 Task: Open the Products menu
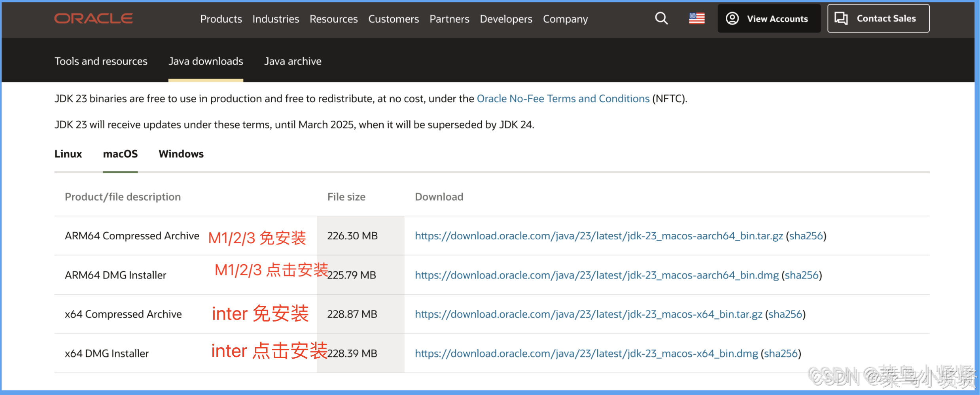click(x=221, y=19)
